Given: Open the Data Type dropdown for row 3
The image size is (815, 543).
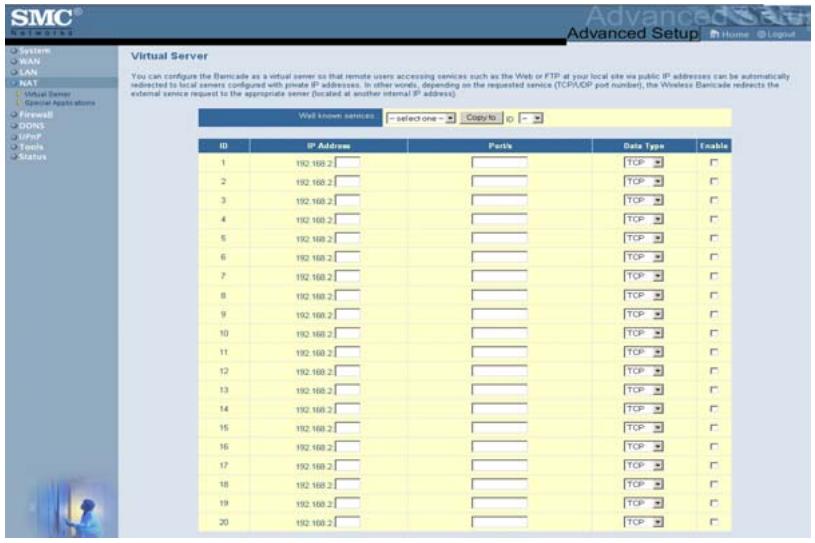Looking at the screenshot, I should (643, 201).
